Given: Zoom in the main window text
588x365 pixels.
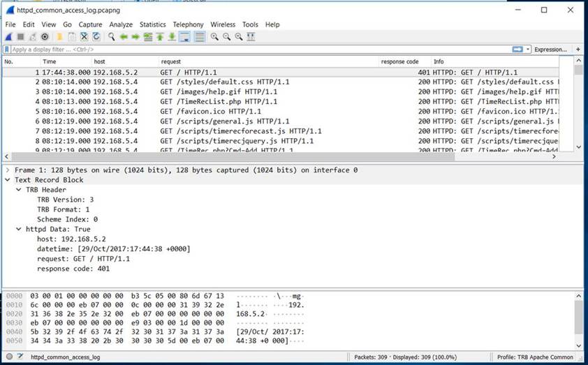Looking at the screenshot, I should tap(214, 37).
